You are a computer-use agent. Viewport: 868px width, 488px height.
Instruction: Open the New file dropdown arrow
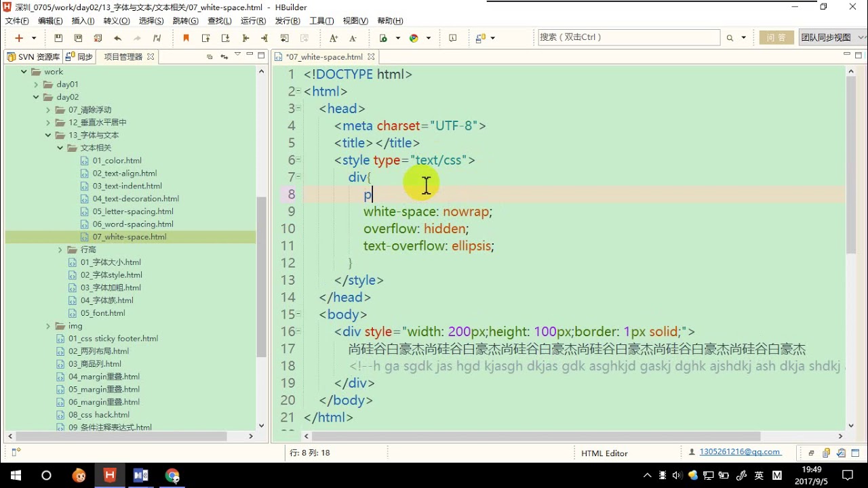pyautogui.click(x=34, y=39)
